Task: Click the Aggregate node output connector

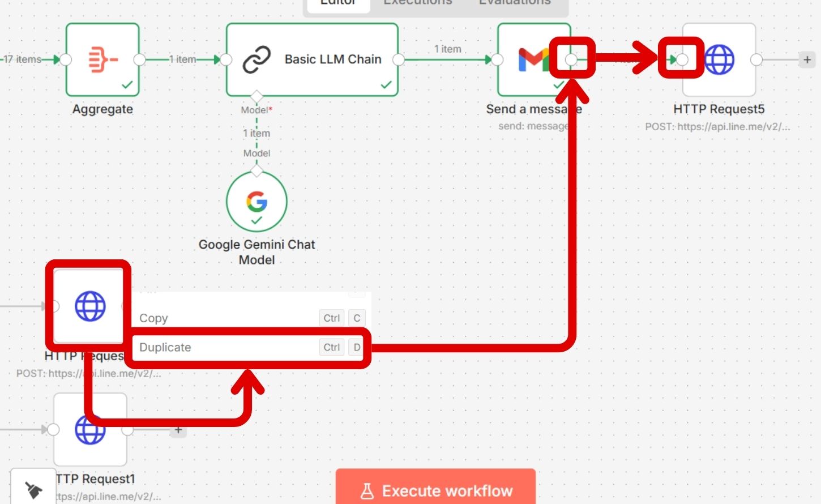Action: click(139, 59)
